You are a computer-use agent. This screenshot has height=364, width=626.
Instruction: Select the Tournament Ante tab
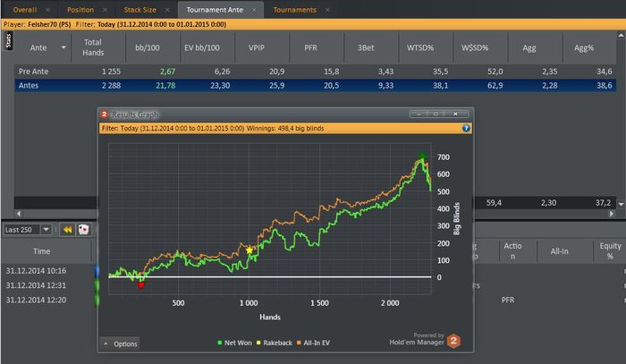coord(215,10)
